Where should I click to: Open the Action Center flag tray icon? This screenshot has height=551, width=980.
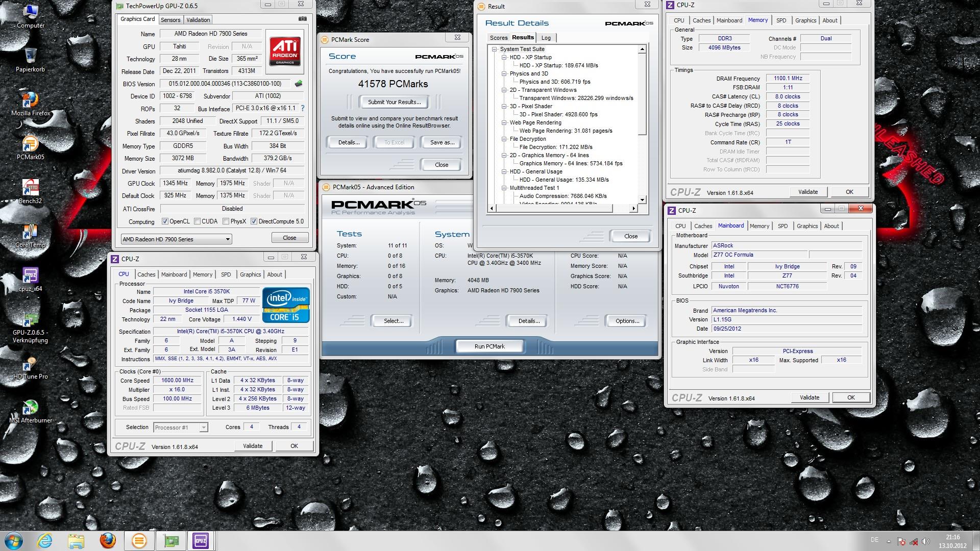[x=901, y=542]
